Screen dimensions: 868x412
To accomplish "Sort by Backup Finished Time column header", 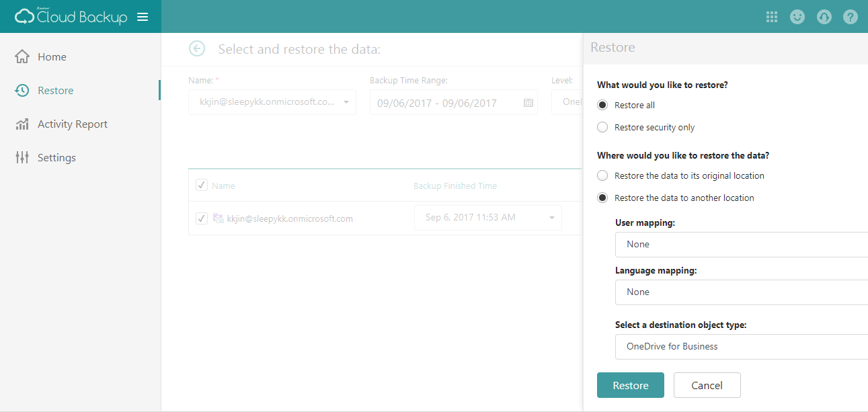I will 455,186.
